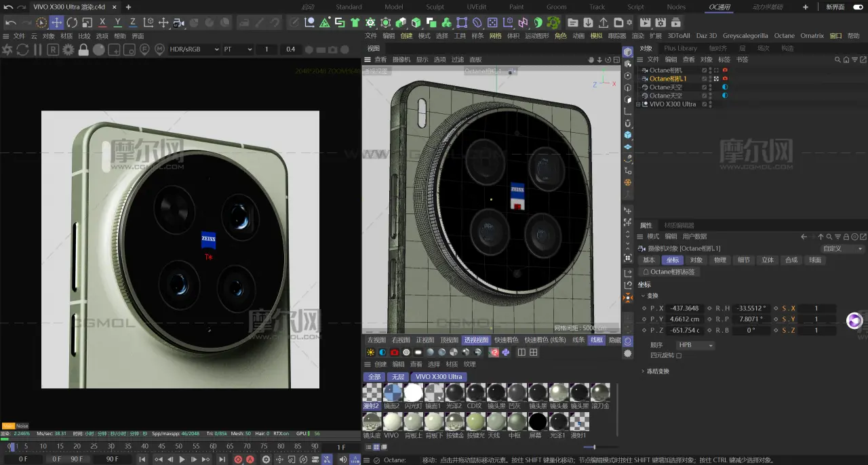Open the 自定义 dropdown in Attributes
868x465 pixels.
click(x=842, y=249)
